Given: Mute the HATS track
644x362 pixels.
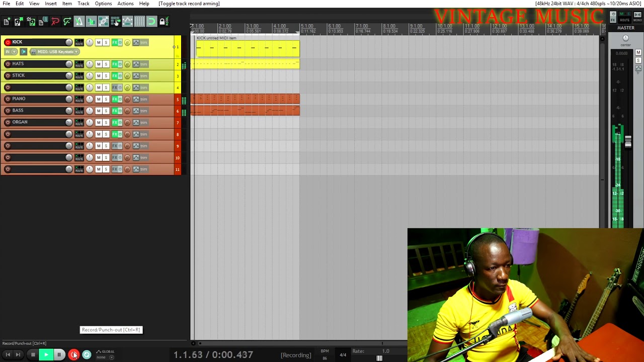Looking at the screenshot, I should [99, 64].
